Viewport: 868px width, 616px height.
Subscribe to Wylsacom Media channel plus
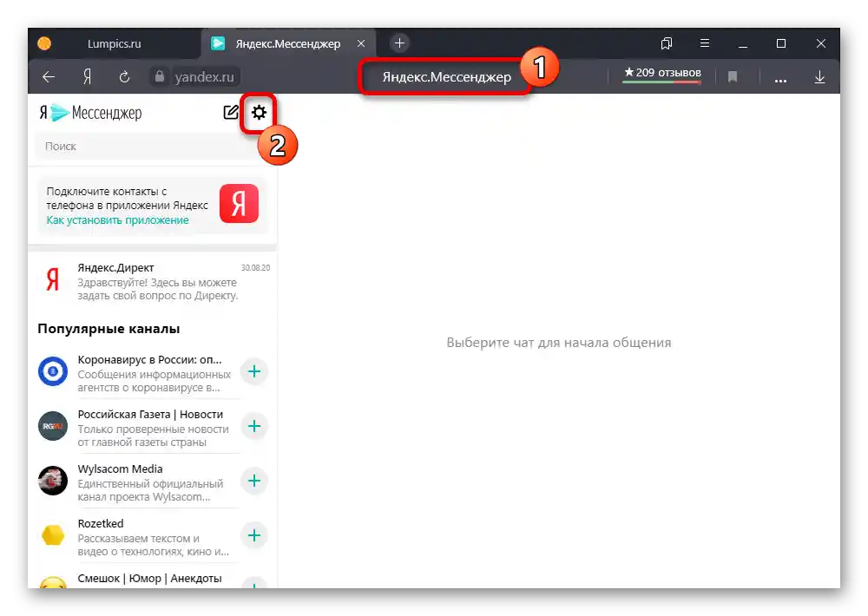click(x=254, y=481)
